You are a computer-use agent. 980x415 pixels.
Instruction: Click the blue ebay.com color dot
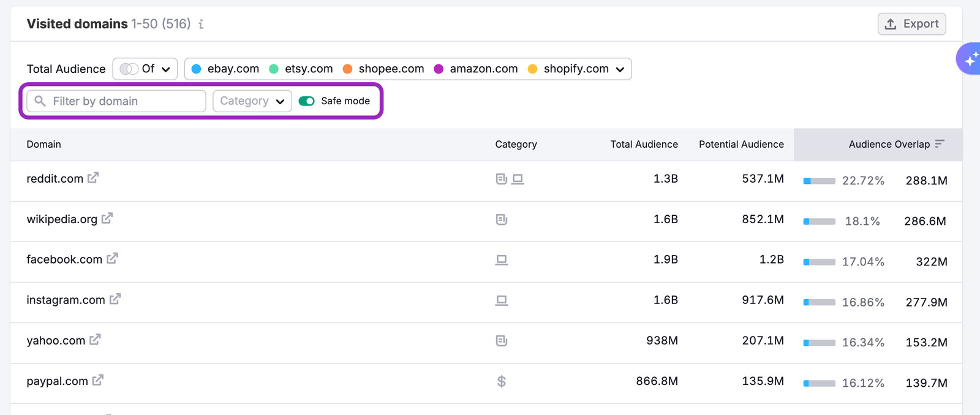coord(196,69)
